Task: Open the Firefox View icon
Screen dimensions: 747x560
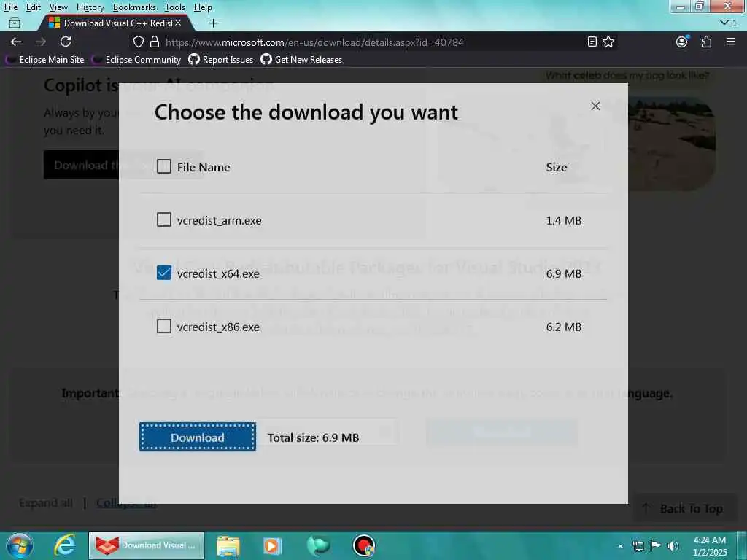Action: point(15,23)
